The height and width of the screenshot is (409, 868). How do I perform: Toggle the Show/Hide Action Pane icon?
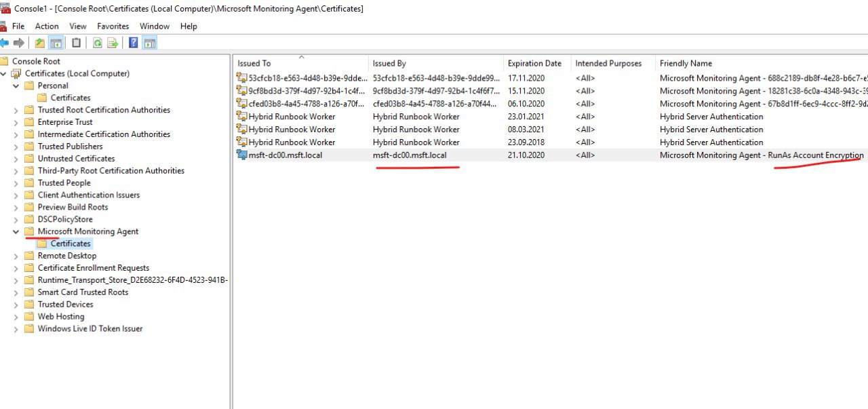click(150, 43)
